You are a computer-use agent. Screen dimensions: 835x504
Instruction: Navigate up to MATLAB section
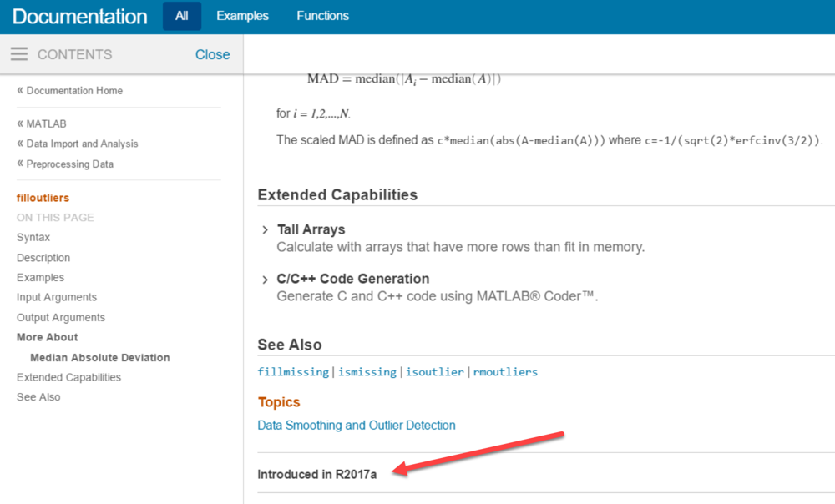[x=46, y=123]
